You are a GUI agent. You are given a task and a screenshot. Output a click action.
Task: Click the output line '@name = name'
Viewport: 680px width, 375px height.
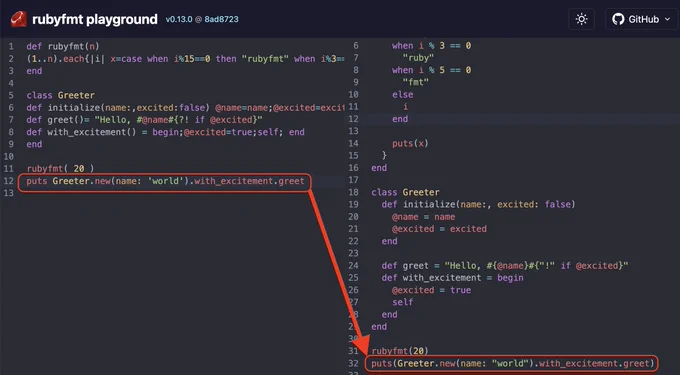point(423,217)
